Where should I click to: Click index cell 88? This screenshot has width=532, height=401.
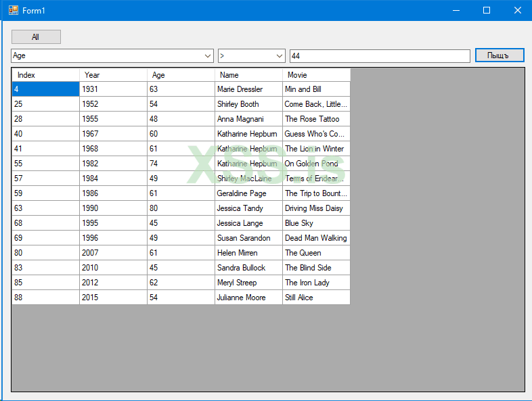[46, 298]
